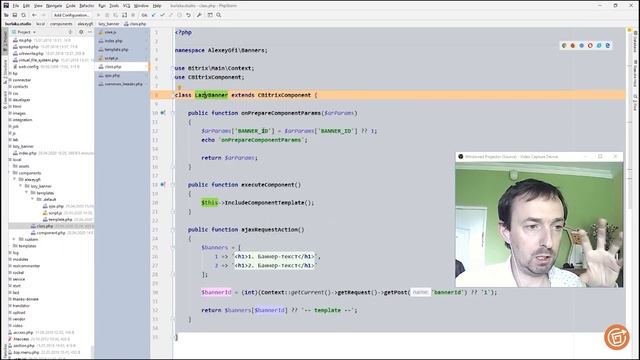Select the thanks-donate folder in project tree
Screen dimensions: 640x360
tap(25, 299)
